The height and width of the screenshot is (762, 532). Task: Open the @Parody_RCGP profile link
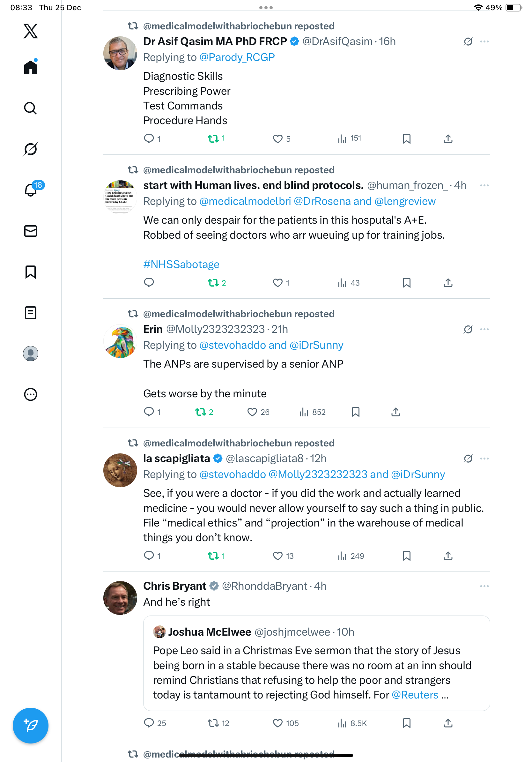coord(237,57)
